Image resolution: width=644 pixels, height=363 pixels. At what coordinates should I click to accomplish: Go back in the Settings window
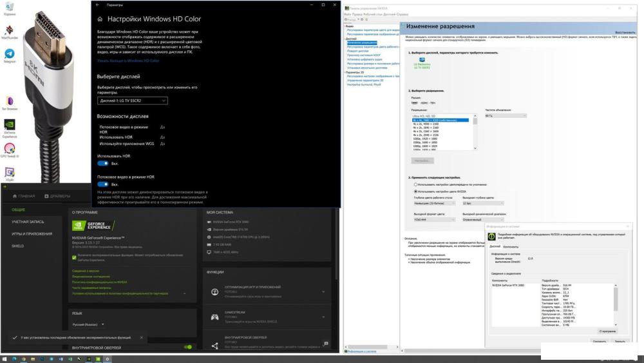point(97,5)
